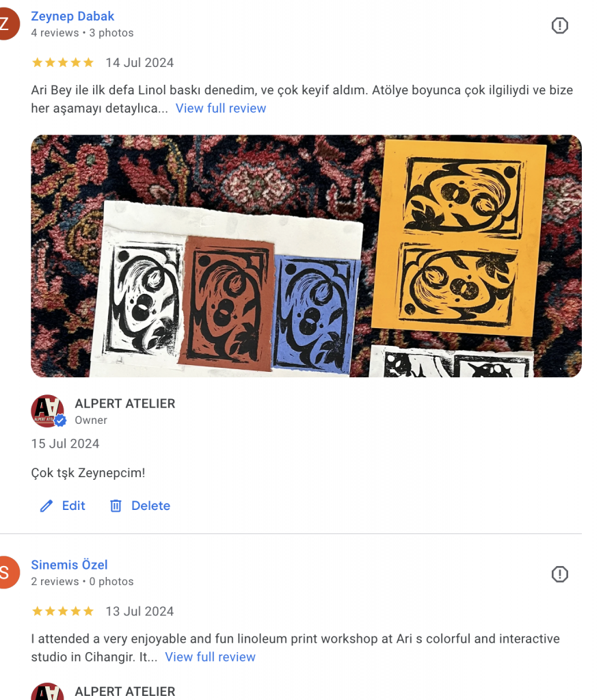Click the pencil icon to edit the reply
The image size is (601, 700).
click(x=46, y=506)
